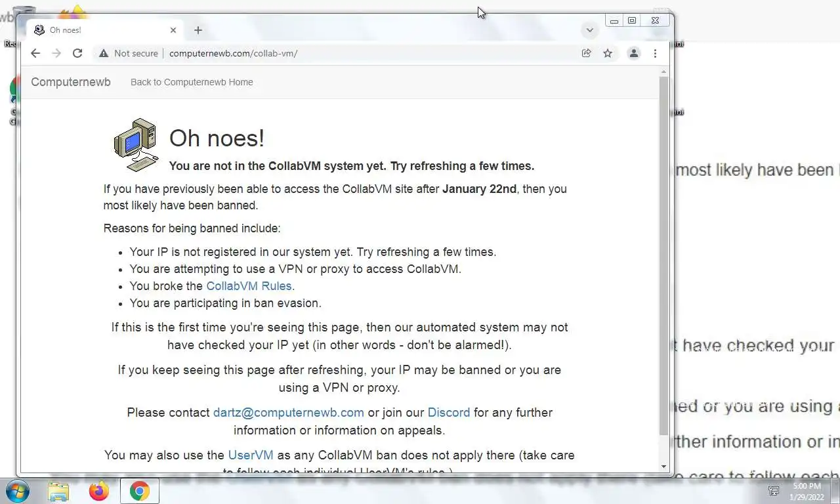Click the Not secure warning icon
The width and height of the screenshot is (840, 504).
(x=104, y=53)
